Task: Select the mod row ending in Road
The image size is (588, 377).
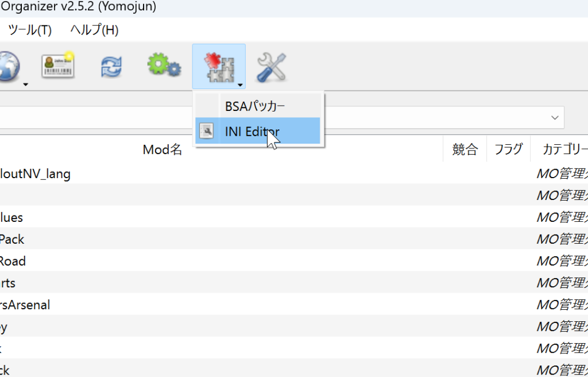Action: pos(13,261)
